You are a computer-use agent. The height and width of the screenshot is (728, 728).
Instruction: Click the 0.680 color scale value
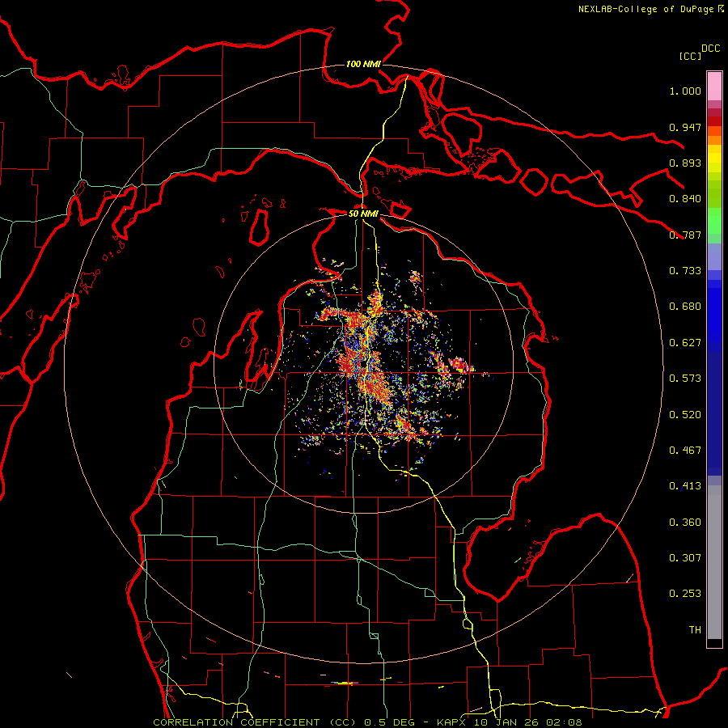pos(685,307)
